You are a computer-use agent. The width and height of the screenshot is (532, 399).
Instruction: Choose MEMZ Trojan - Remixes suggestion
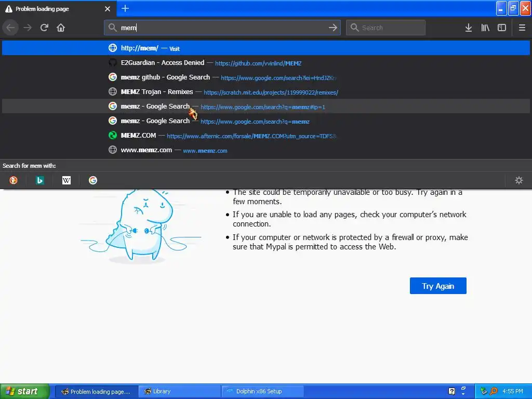pyautogui.click(x=266, y=92)
